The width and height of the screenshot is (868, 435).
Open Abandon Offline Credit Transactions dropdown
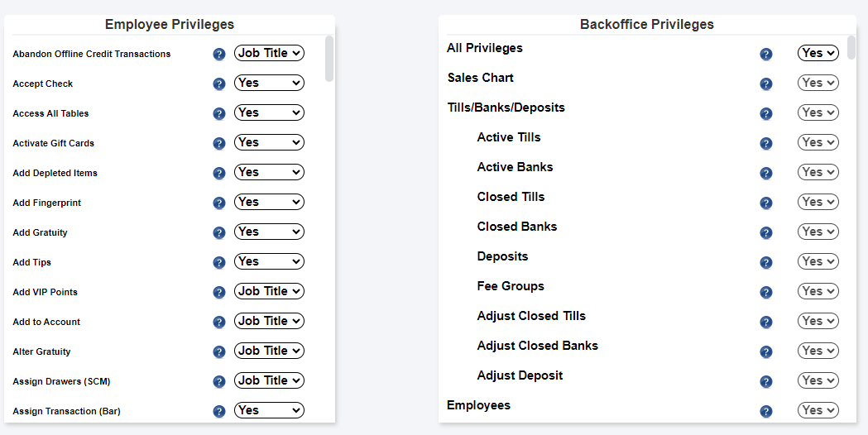pyautogui.click(x=269, y=53)
